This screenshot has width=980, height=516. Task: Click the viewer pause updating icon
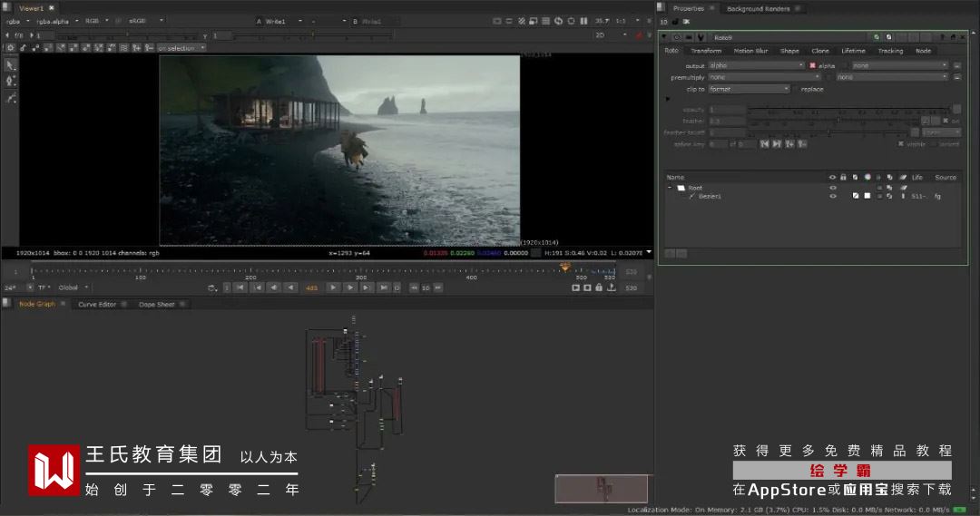(583, 21)
